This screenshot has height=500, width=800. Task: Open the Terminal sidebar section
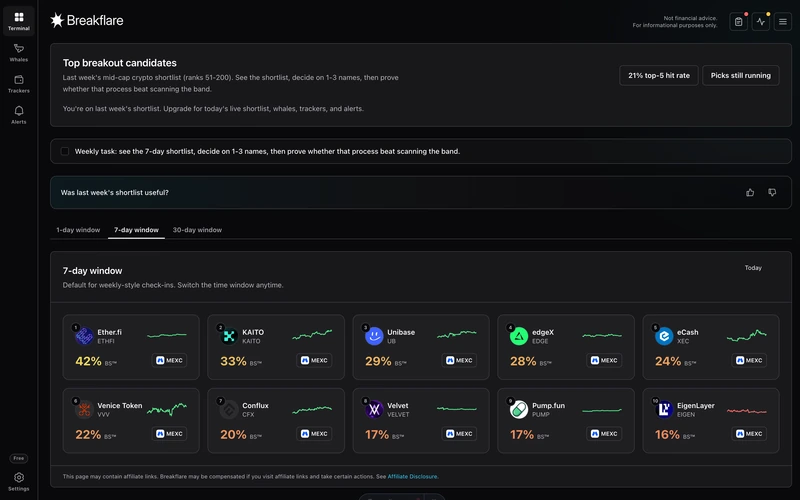pos(18,21)
